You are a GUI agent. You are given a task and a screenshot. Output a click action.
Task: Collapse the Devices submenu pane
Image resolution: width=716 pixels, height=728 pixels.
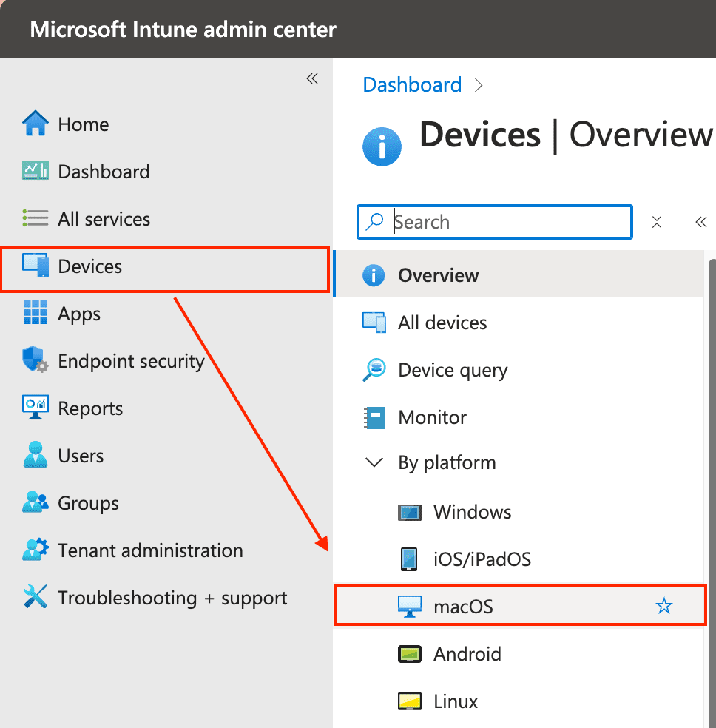point(700,221)
